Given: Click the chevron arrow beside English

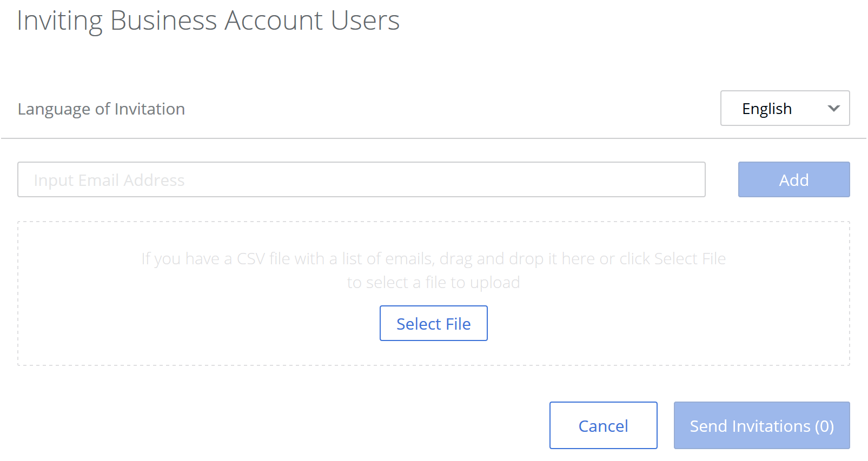Looking at the screenshot, I should [833, 108].
